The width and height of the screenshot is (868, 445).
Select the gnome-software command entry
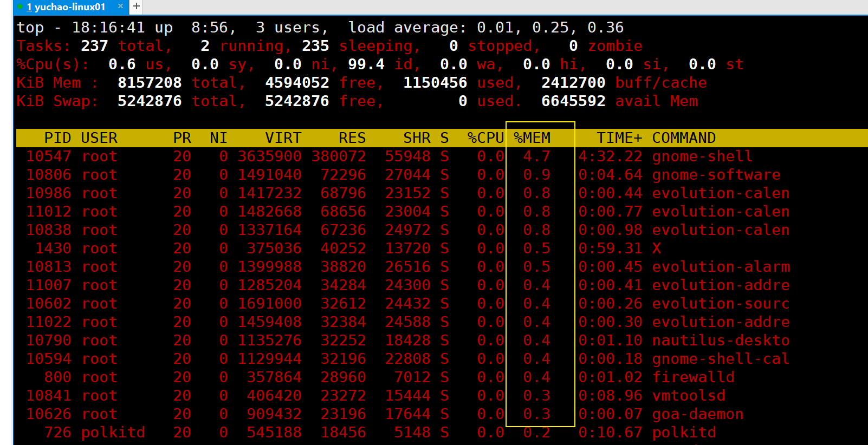coord(716,175)
